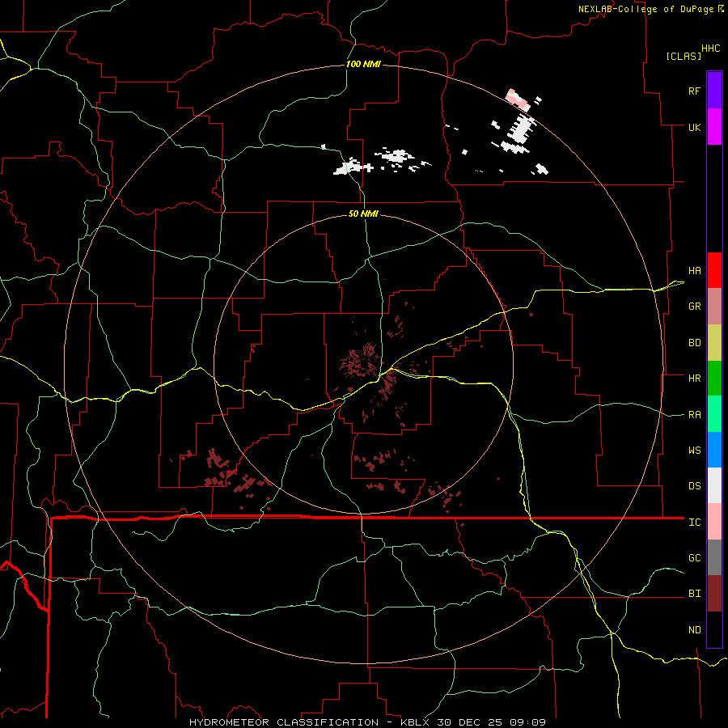Click the RA light green legend block
Image resolution: width=728 pixels, height=728 pixels.
pyautogui.click(x=714, y=414)
